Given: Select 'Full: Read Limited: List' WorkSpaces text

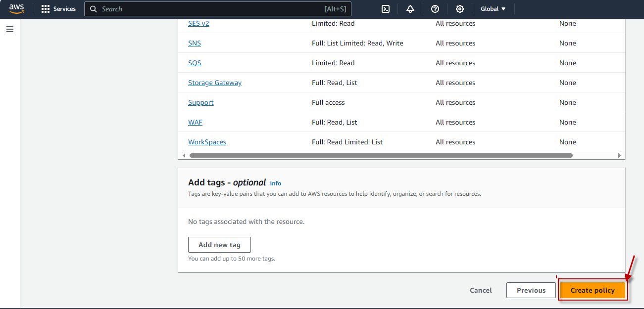Looking at the screenshot, I should [x=347, y=142].
